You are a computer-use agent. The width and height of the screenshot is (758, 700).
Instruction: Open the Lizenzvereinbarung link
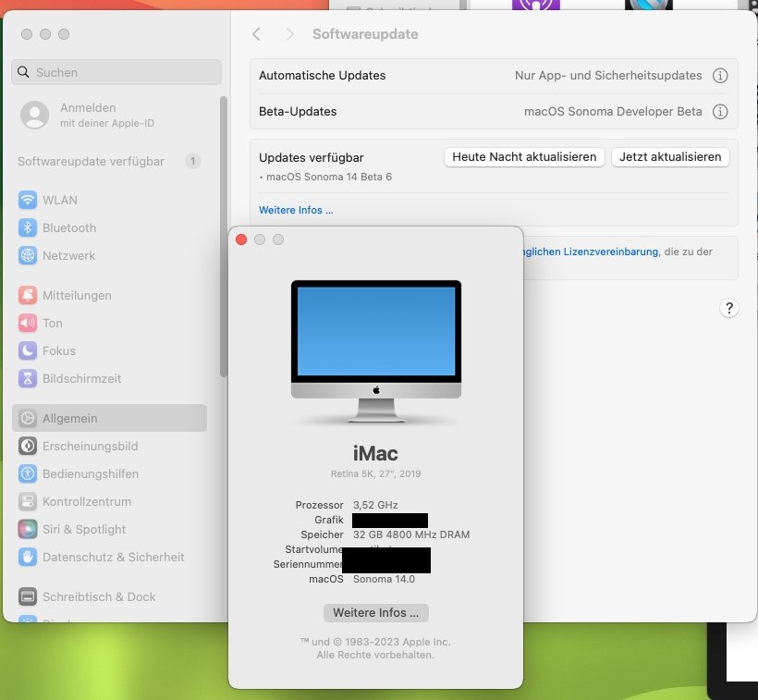pyautogui.click(x=591, y=252)
